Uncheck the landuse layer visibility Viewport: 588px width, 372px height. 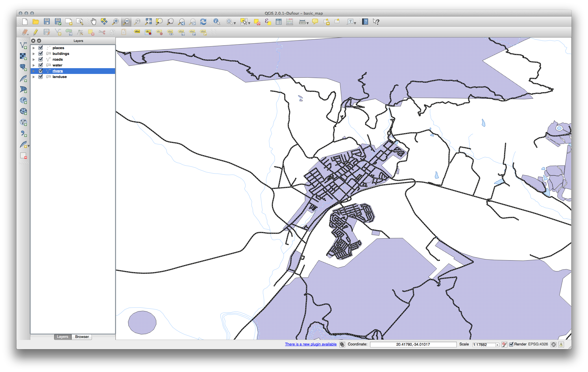(41, 77)
